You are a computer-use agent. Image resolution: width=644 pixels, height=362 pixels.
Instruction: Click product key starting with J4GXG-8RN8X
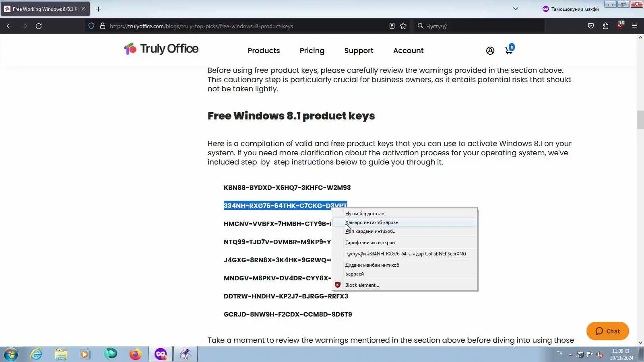pyautogui.click(x=277, y=260)
